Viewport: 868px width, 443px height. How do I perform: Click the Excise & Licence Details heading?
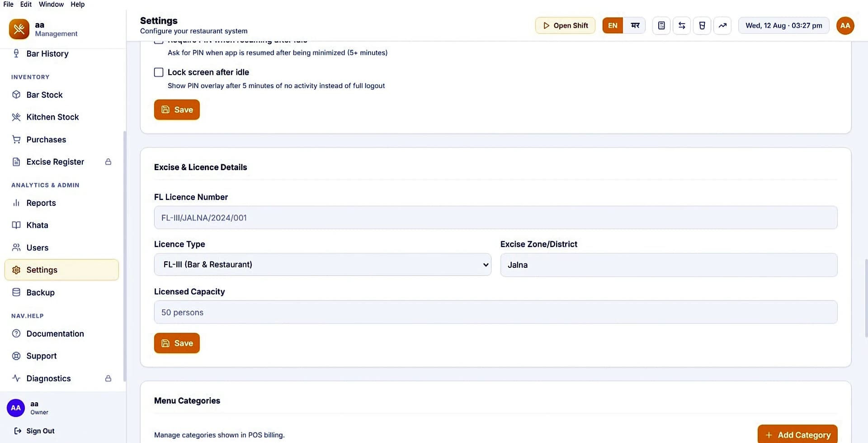click(200, 167)
